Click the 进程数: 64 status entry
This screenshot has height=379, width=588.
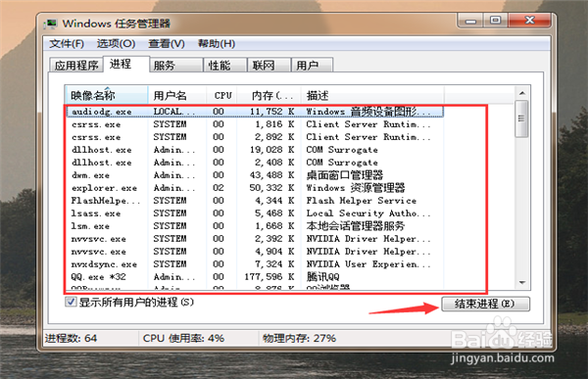(71, 339)
